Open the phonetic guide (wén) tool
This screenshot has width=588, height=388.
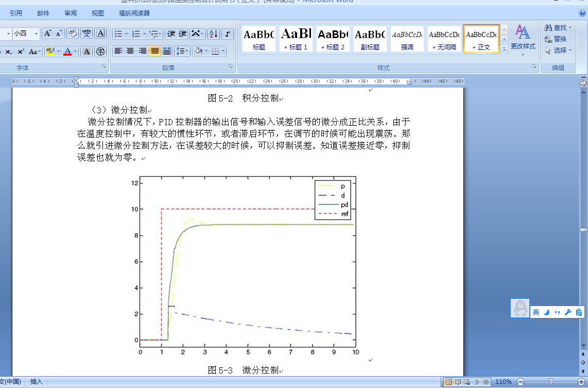87,33
